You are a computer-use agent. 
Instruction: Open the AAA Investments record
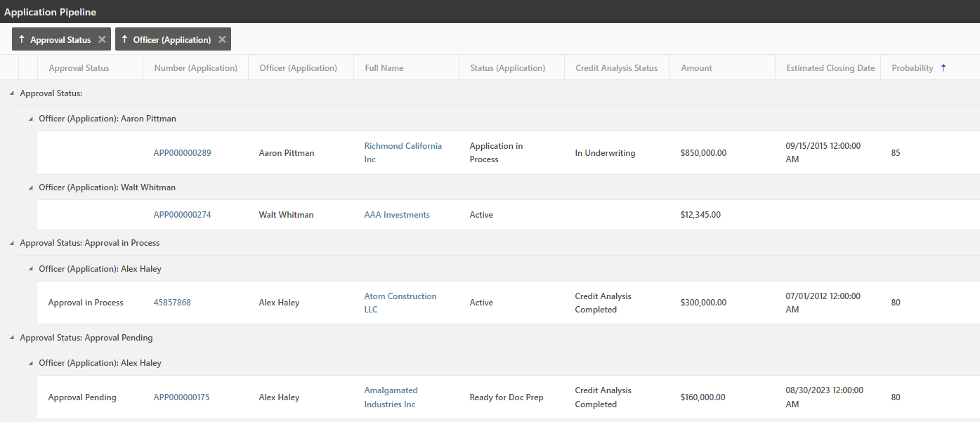point(396,215)
